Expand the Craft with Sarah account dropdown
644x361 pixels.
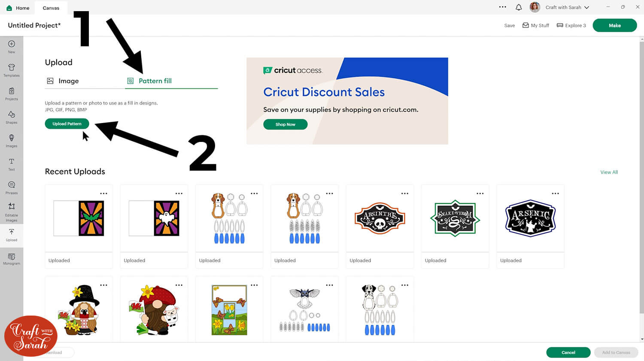[586, 8]
